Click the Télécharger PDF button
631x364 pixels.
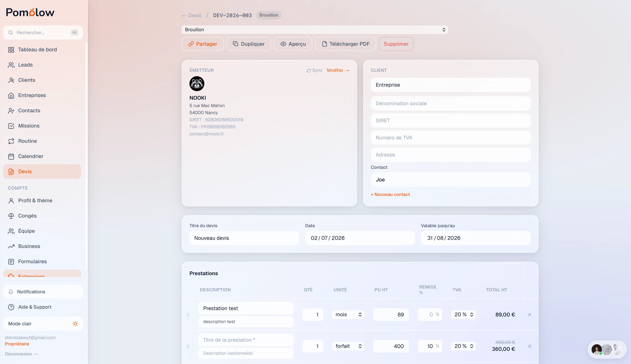coord(345,44)
